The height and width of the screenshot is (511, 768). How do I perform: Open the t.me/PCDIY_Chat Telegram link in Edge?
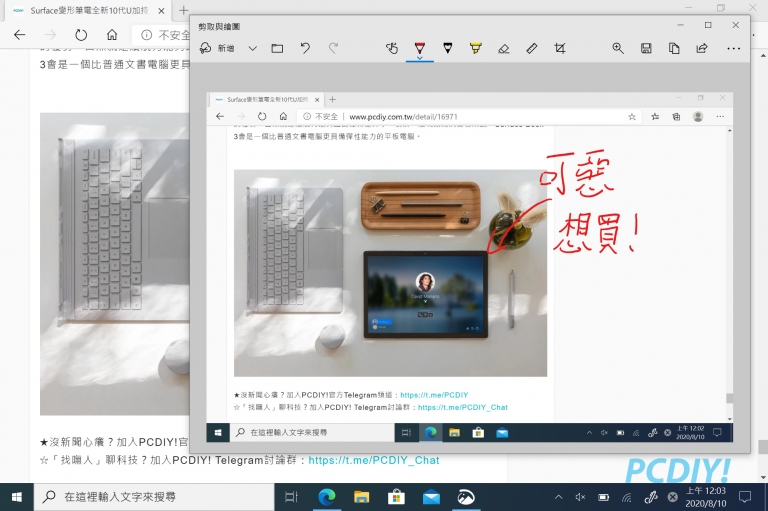pos(374,460)
